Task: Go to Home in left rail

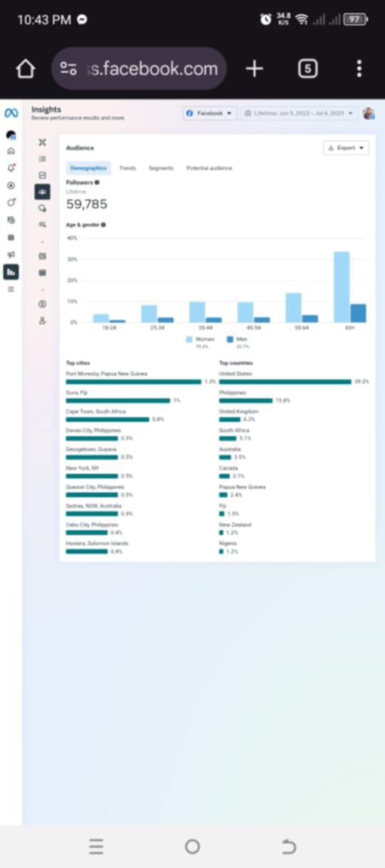Action: coord(11,151)
